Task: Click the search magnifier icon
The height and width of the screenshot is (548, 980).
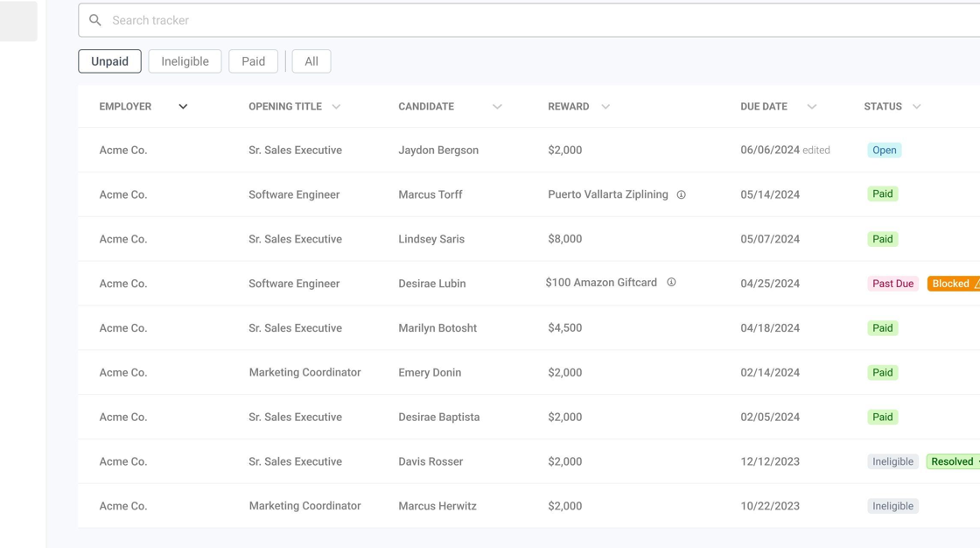Action: (95, 20)
